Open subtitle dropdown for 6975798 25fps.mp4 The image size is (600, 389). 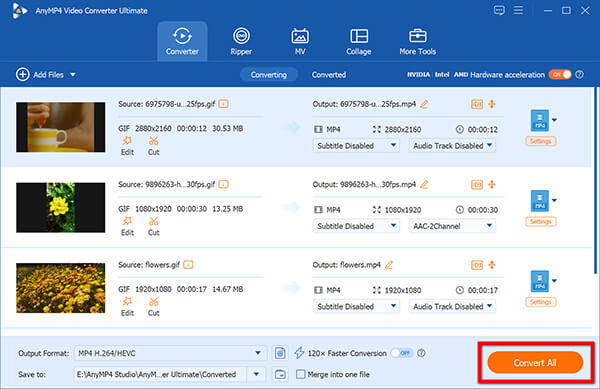[x=356, y=146]
